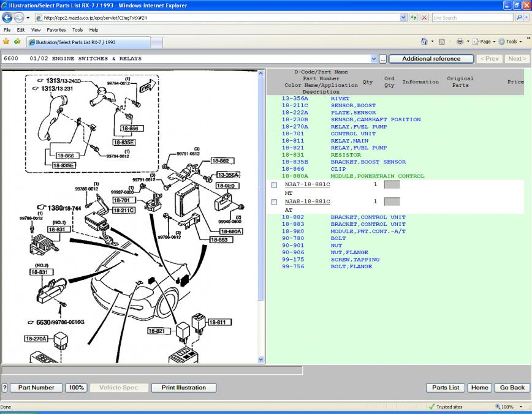Check the N3A7-18-881C part checkbox

[274, 184]
